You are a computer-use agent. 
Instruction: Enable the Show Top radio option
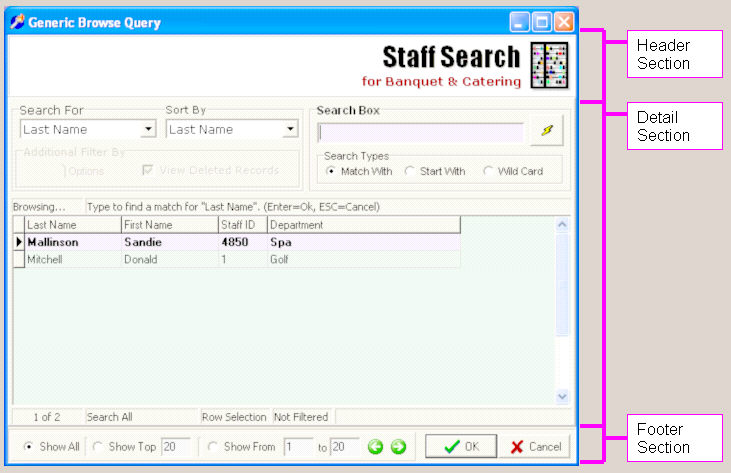coord(98,447)
